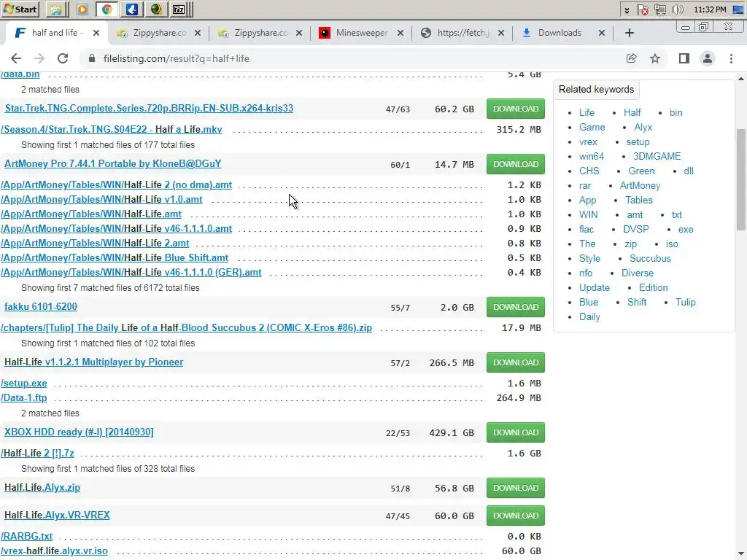The height and width of the screenshot is (560, 747).
Task: Share this page via the share icon
Action: [x=631, y=58]
